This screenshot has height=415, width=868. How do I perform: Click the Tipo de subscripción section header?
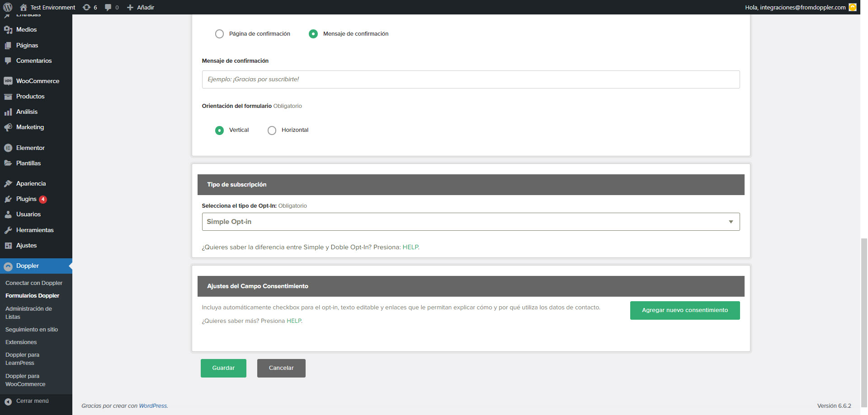[471, 185]
